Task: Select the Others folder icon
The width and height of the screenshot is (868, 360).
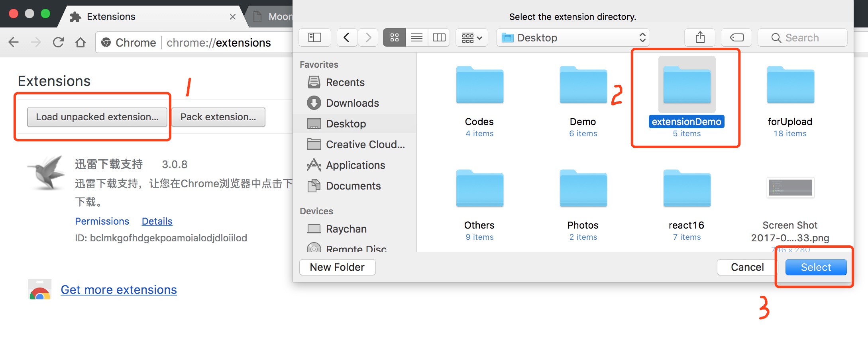Action: 479,188
